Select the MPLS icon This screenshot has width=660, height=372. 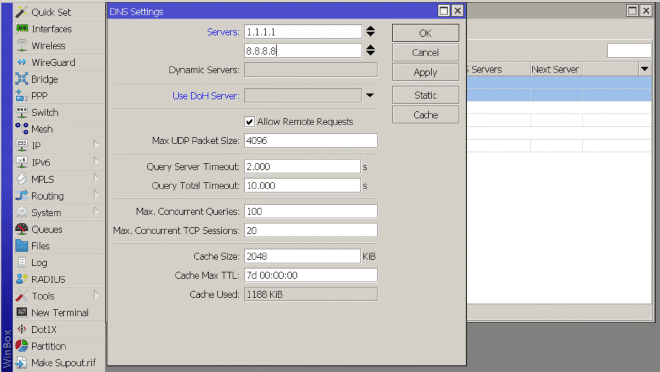(x=21, y=179)
